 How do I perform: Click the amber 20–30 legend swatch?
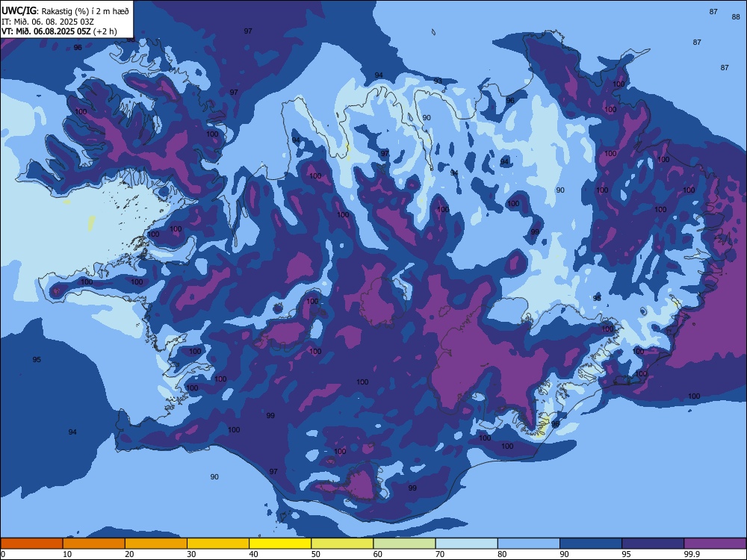[156, 544]
